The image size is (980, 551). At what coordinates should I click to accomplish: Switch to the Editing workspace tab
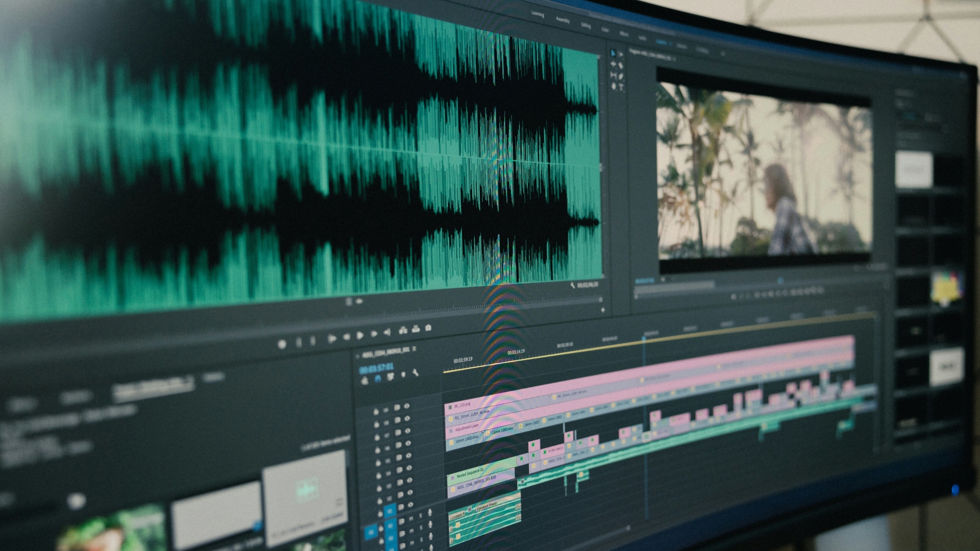tap(586, 25)
